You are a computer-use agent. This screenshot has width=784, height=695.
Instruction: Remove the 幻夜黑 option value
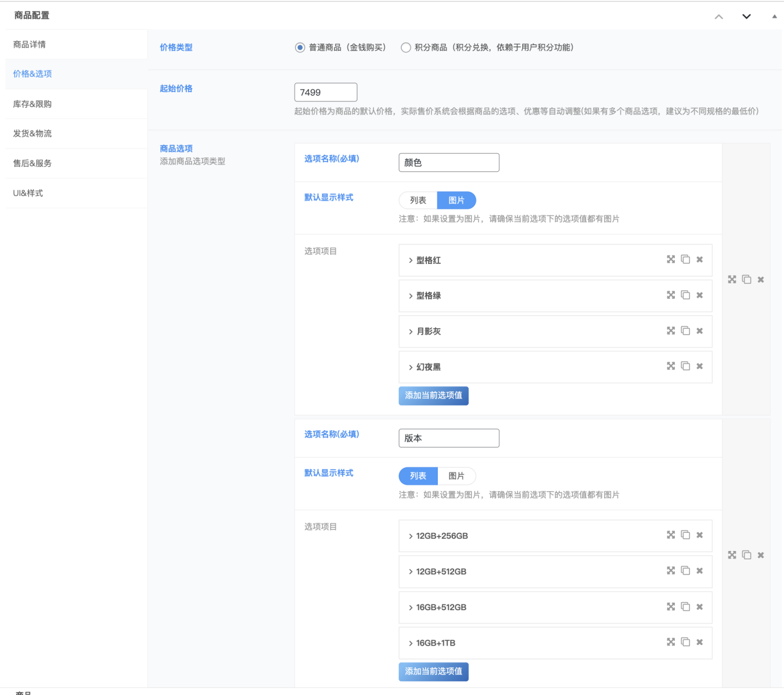pyautogui.click(x=700, y=366)
